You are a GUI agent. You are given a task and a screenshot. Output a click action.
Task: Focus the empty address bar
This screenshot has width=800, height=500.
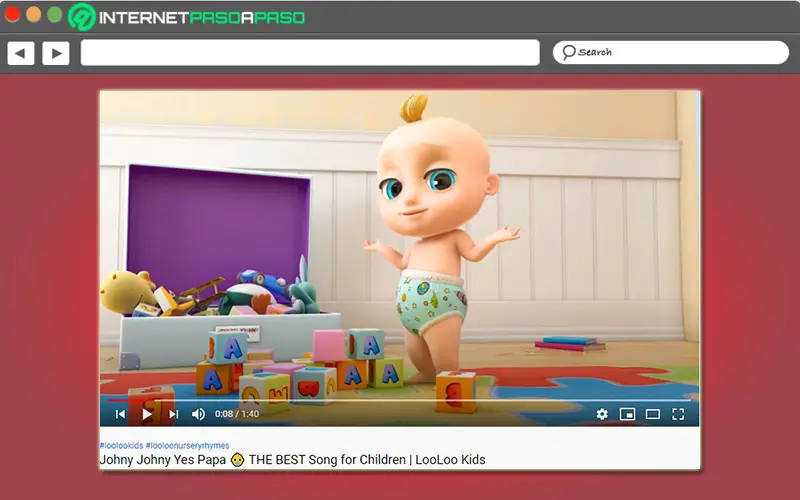310,53
